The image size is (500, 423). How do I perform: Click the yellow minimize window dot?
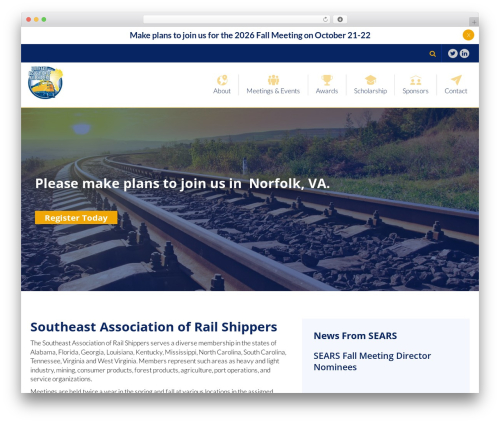pyautogui.click(x=36, y=19)
